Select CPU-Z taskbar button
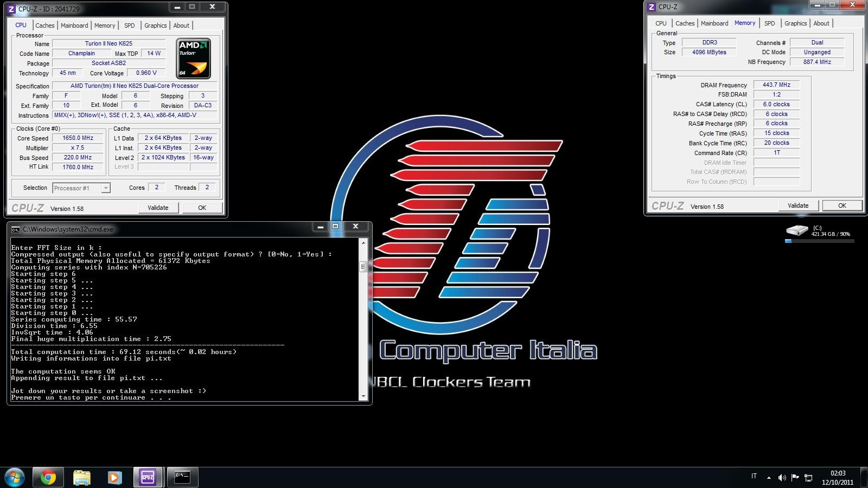The height and width of the screenshot is (488, 868). click(148, 477)
